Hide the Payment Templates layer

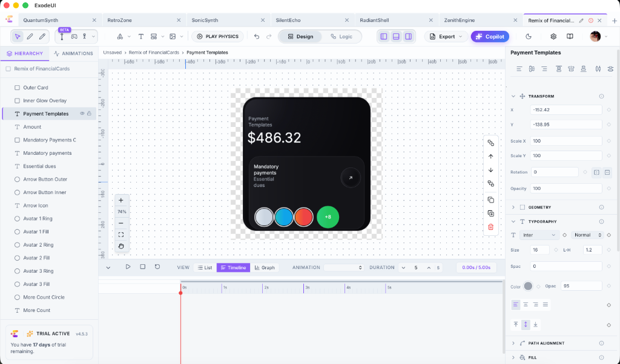[82, 113]
